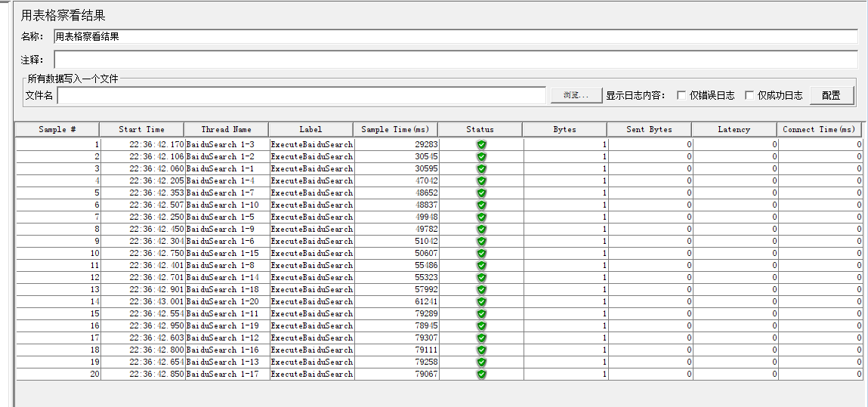Screen dimensions: 868x407
Task: Click the status icon for BaiduSearch 1-15
Action: pyautogui.click(x=482, y=253)
